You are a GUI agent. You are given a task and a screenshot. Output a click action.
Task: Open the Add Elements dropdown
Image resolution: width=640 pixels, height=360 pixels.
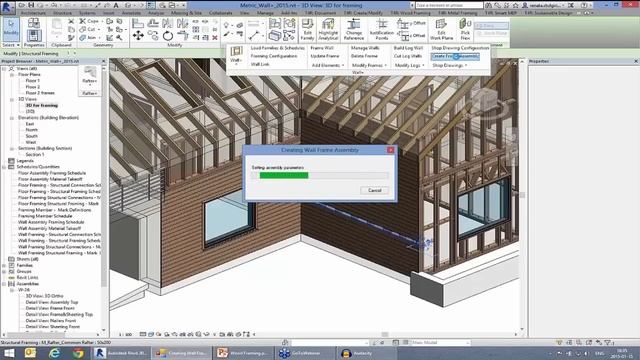click(327, 65)
